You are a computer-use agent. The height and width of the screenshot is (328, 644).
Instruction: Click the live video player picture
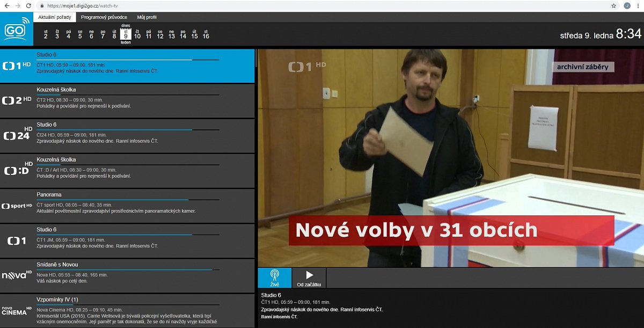click(450, 158)
